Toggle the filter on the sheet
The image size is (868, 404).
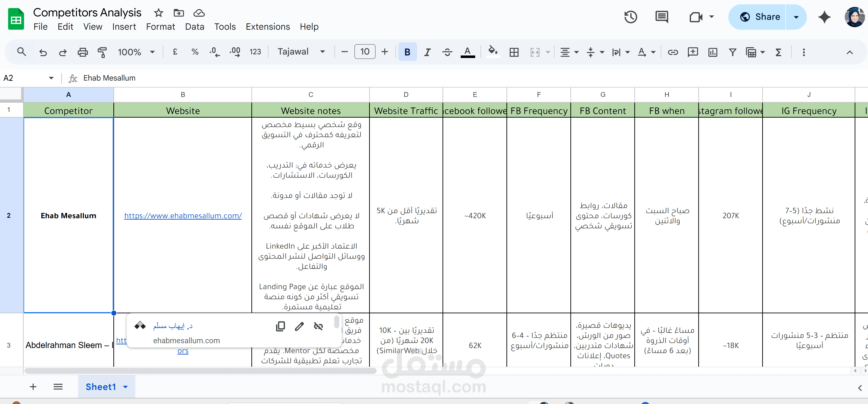(732, 52)
